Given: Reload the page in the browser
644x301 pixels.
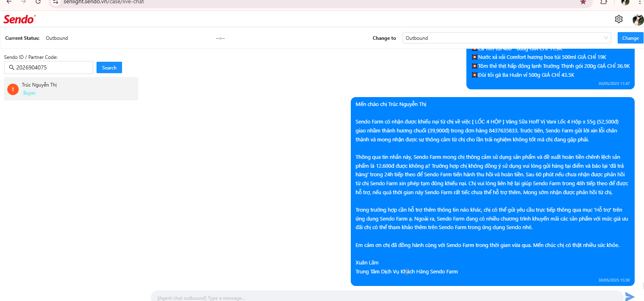Looking at the screenshot, I should click(x=38, y=2).
